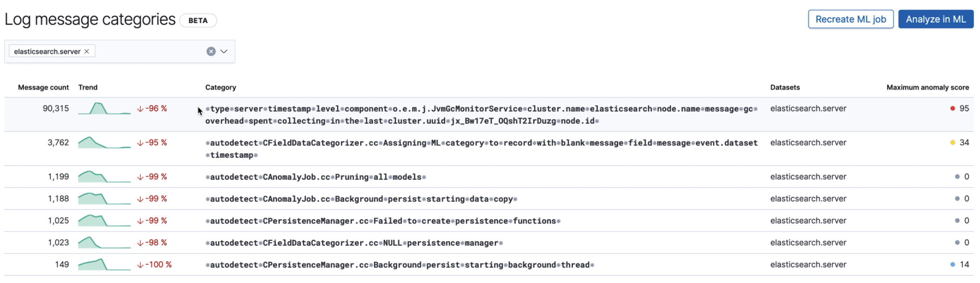The width and height of the screenshot is (980, 283).
Task: Click the Message count column header to sort
Action: [43, 87]
